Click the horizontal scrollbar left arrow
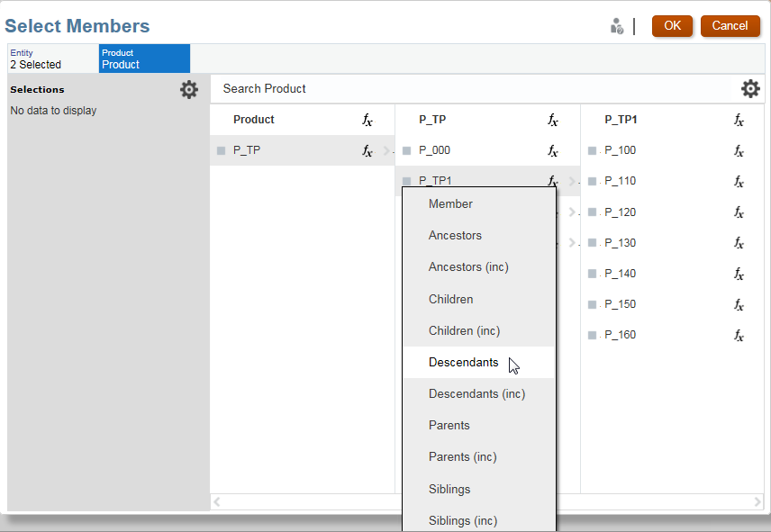The width and height of the screenshot is (771, 532). pyautogui.click(x=217, y=501)
